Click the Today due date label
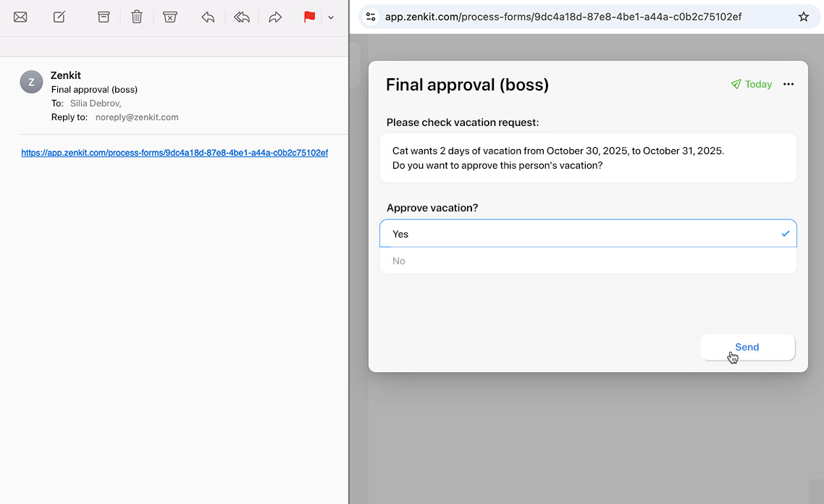Screen dimensions: 824x504 point(752,84)
